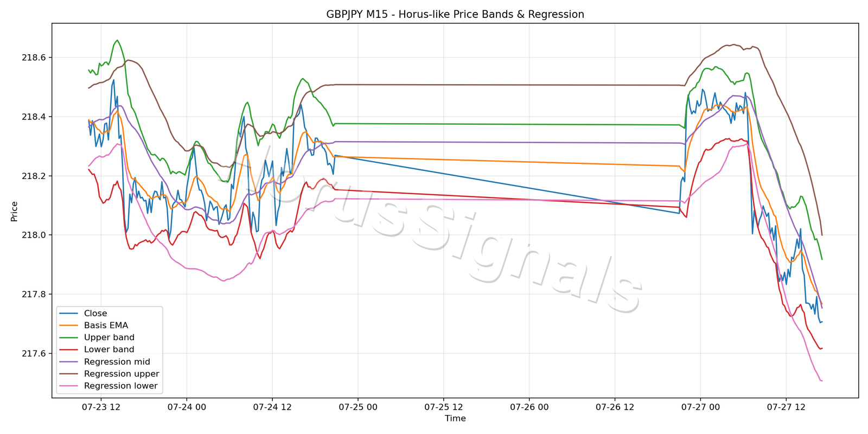Click the chart title 'GBPJPY M15 - Horus-like Price Bands & Regression'
This screenshot has height=434, width=868.
(455, 15)
